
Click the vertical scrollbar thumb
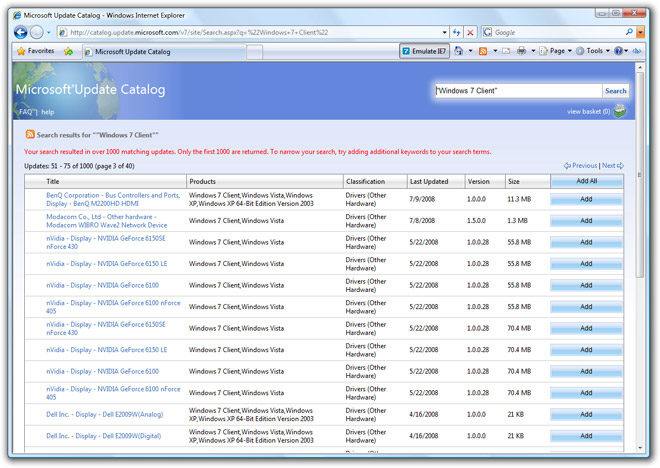[640, 175]
